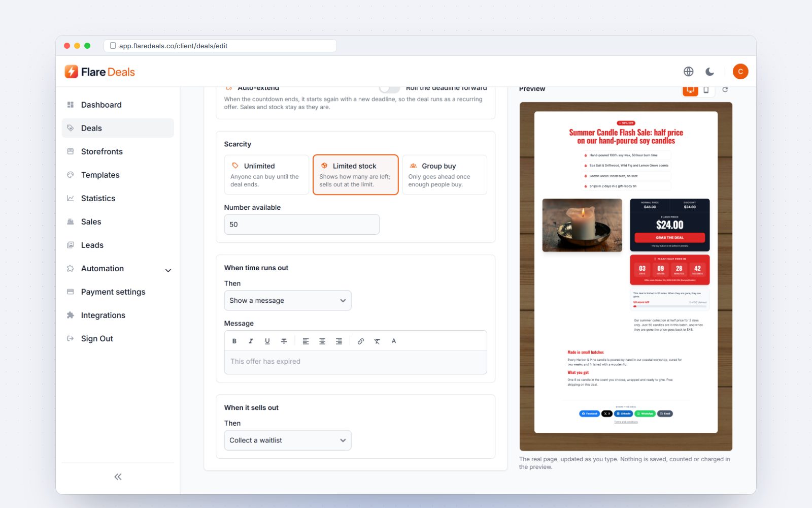The image size is (812, 508).
Task: Open Dashboard in the sidebar
Action: tap(118, 105)
